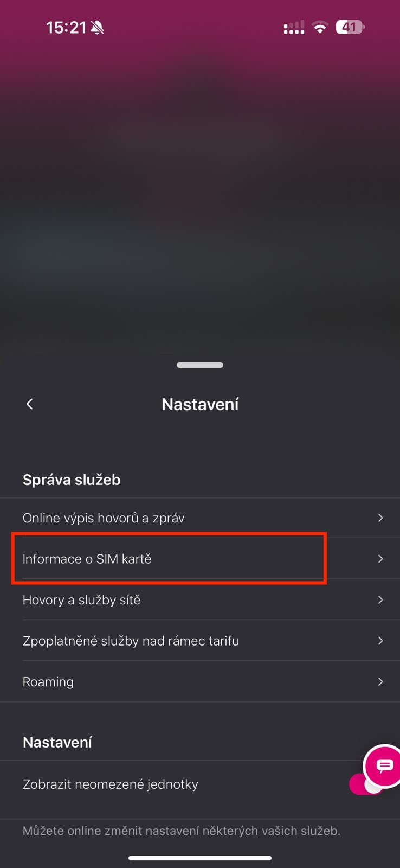
Task: Tap the 15:21 clock in status bar
Action: pyautogui.click(x=66, y=28)
